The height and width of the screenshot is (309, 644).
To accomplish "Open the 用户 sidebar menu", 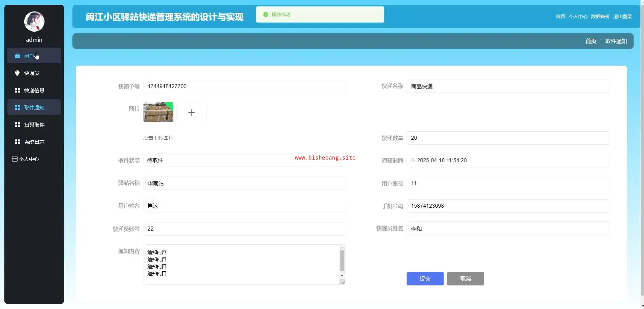I will click(x=34, y=56).
